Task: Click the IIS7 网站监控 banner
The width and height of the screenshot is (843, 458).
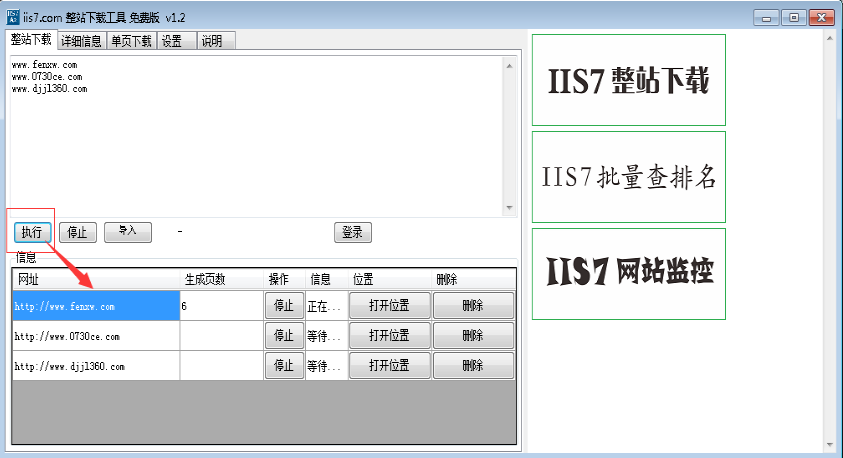Action: tap(629, 274)
